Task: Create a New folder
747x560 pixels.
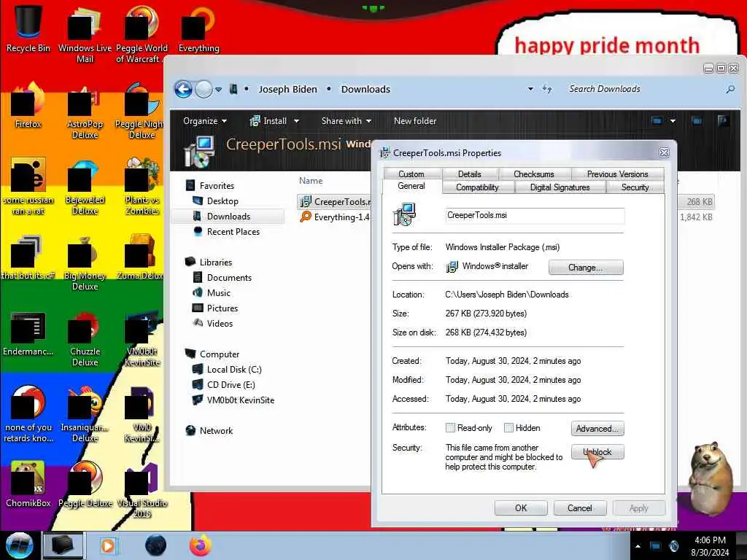Action: [415, 121]
